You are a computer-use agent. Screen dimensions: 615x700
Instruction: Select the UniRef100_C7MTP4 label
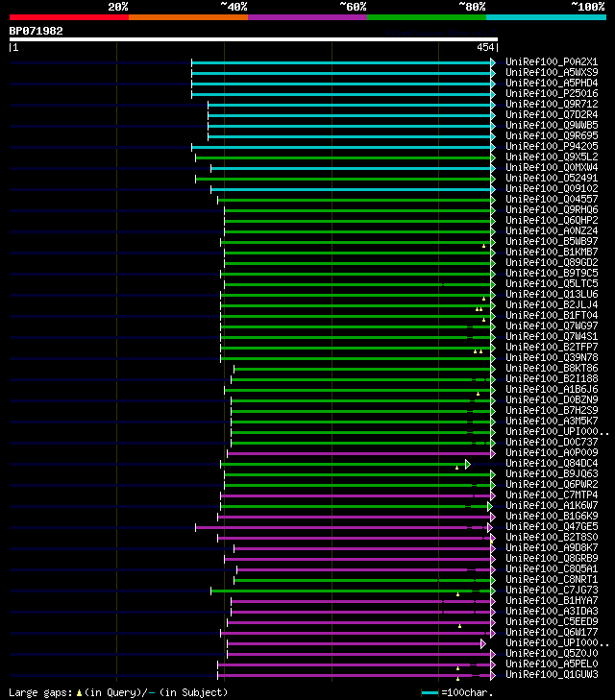552,495
